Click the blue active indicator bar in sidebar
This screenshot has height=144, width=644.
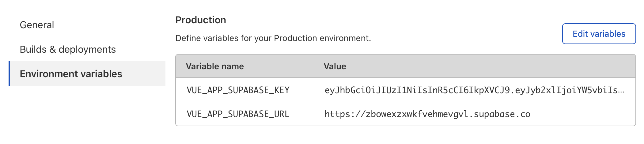[9, 74]
